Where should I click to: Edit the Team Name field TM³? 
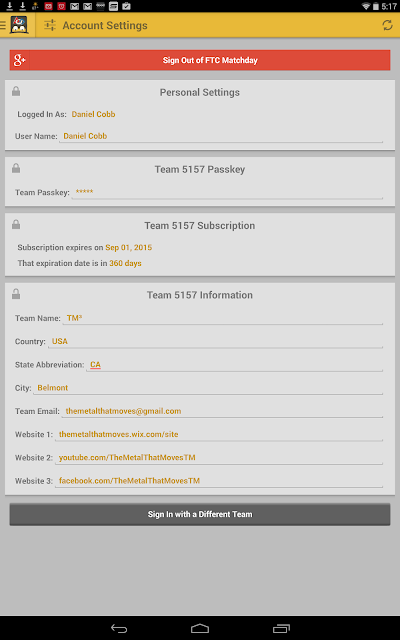coord(222,318)
